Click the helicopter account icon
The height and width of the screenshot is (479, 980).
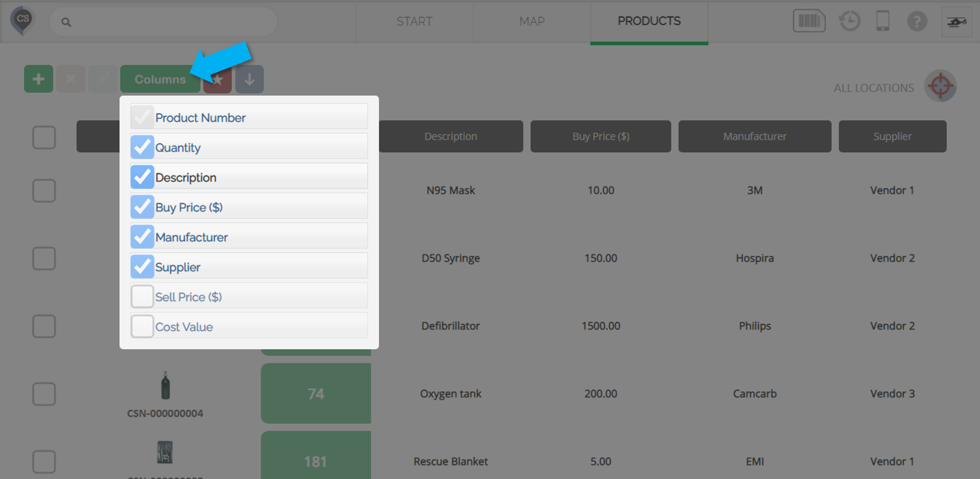click(x=956, y=22)
